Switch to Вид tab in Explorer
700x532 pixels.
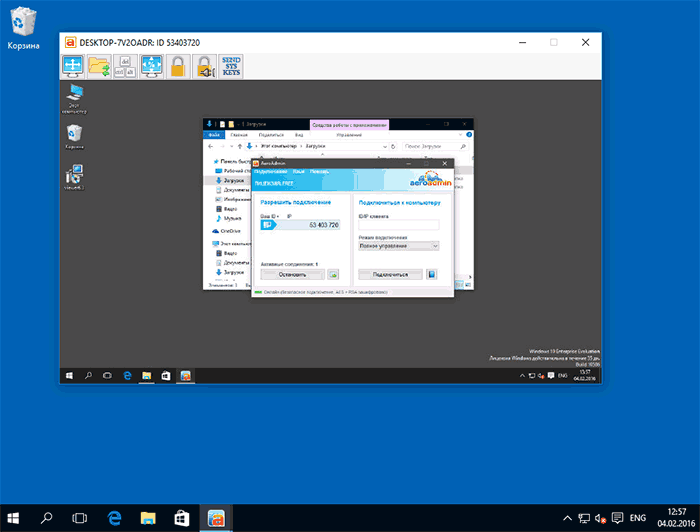pos(299,135)
